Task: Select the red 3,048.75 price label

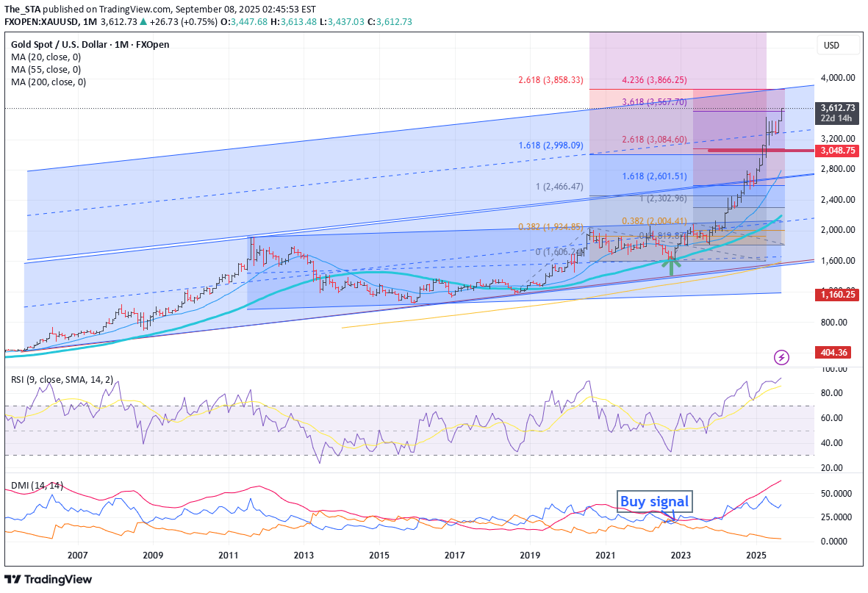Action: [x=838, y=150]
